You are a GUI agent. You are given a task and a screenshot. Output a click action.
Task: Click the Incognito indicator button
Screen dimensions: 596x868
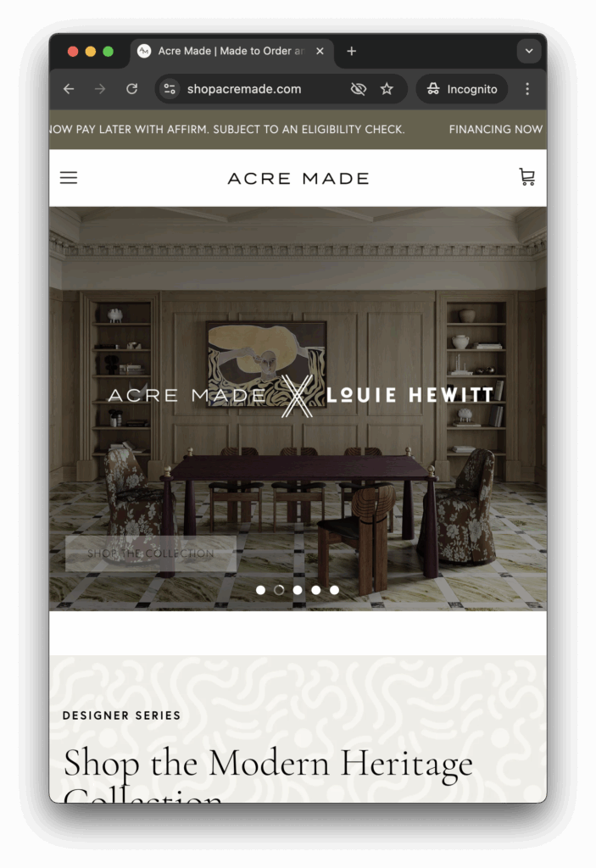click(x=462, y=88)
